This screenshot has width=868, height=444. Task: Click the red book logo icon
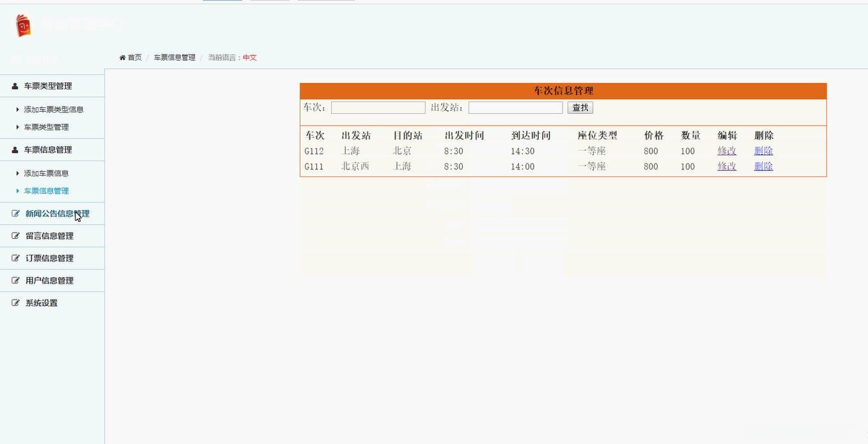(23, 26)
